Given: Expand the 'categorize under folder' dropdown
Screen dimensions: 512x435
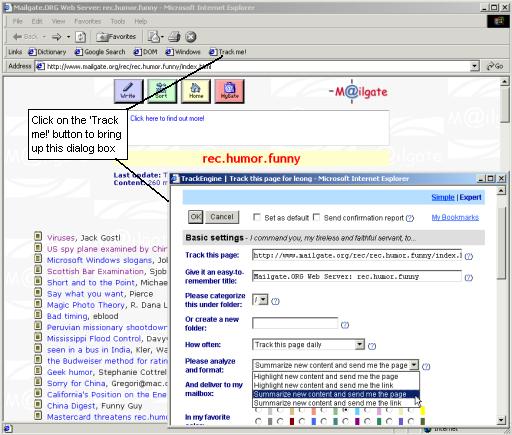Looking at the screenshot, I should click(x=263, y=300).
